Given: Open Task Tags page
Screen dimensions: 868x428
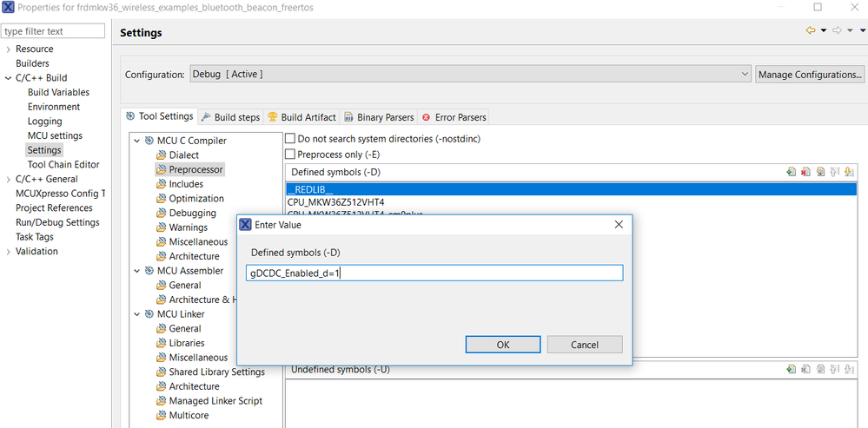Looking at the screenshot, I should coord(35,237).
